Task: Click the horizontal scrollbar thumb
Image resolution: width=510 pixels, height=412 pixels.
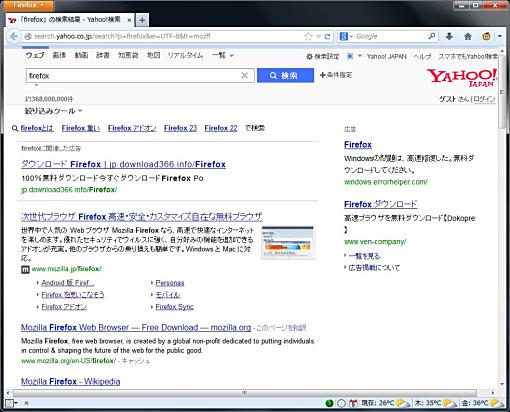Action: tap(244, 393)
